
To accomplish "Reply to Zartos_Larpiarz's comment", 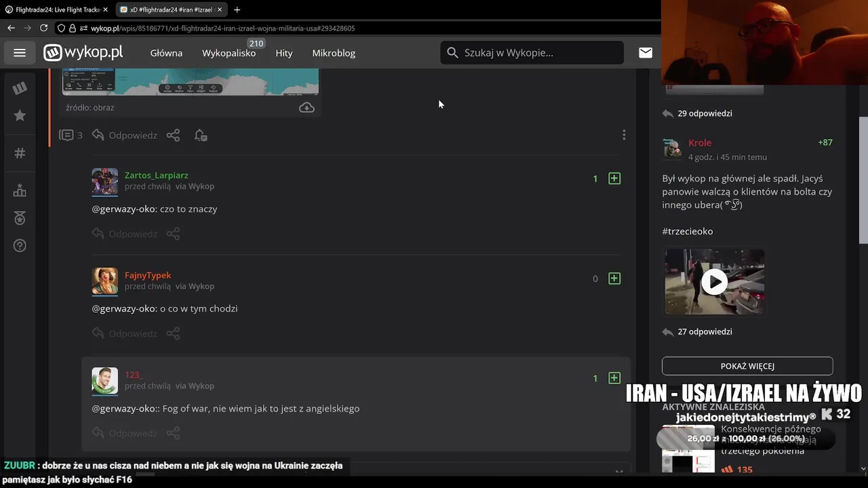I will [x=125, y=234].
